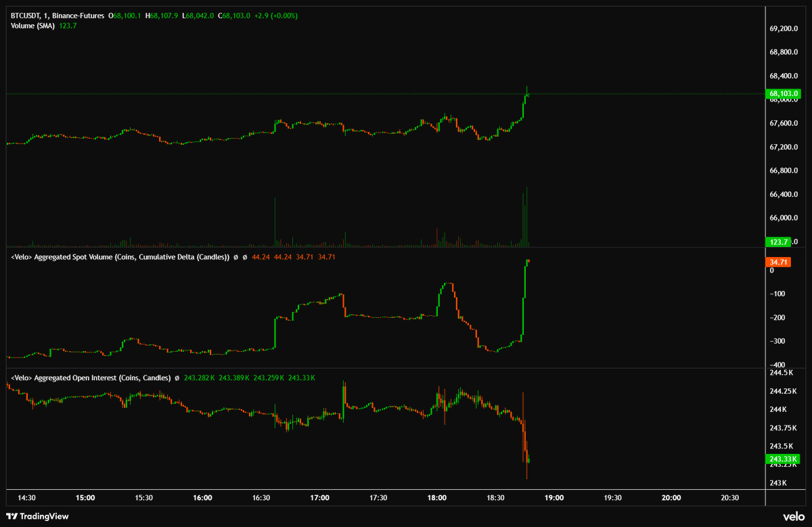Click the 14:30 time axis label
Screen dimensions: 812x527
[x=27, y=498]
